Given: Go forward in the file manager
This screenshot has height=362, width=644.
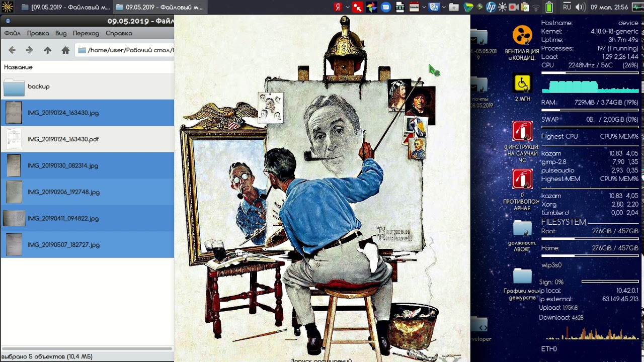Looking at the screenshot, I should coord(29,50).
